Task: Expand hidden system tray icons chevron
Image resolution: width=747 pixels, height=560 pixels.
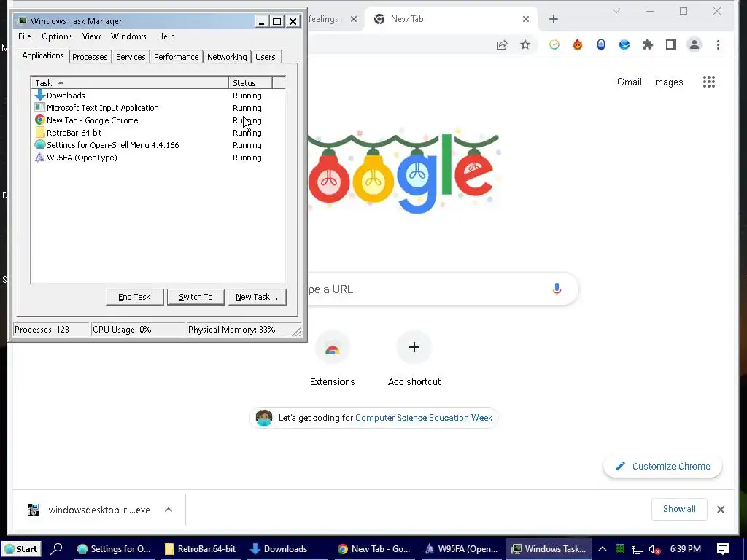Action: tap(602, 549)
